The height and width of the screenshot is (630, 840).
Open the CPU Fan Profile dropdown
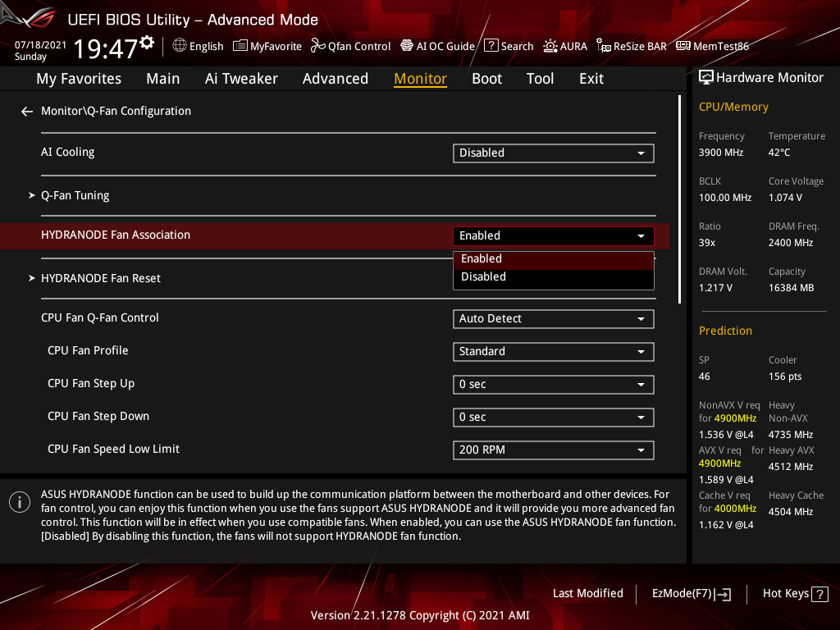[553, 351]
